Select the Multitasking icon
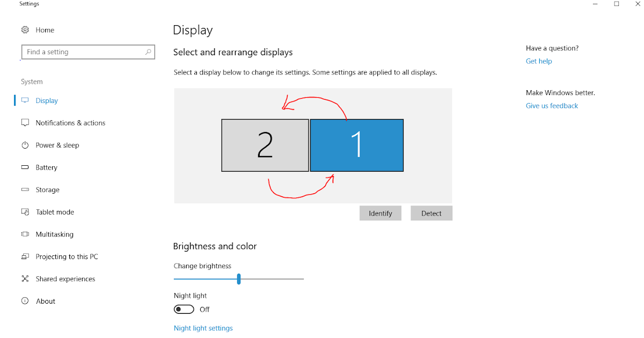 click(x=25, y=234)
